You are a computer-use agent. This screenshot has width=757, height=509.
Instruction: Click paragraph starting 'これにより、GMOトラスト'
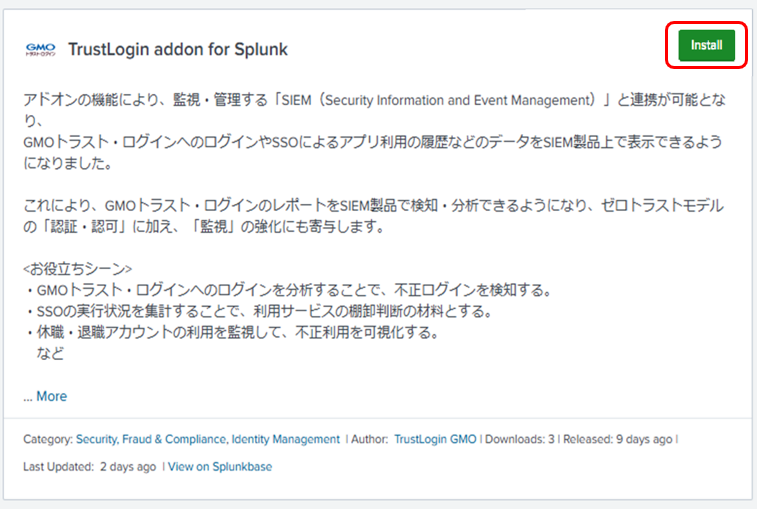click(374, 216)
